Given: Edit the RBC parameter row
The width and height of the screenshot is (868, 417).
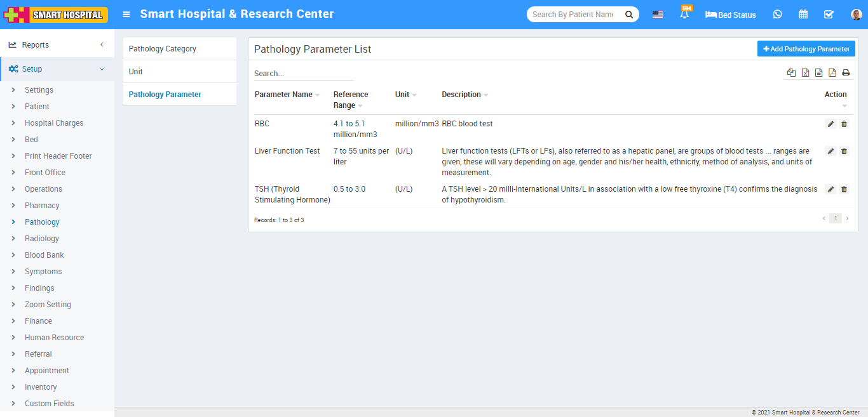Looking at the screenshot, I should (x=831, y=124).
